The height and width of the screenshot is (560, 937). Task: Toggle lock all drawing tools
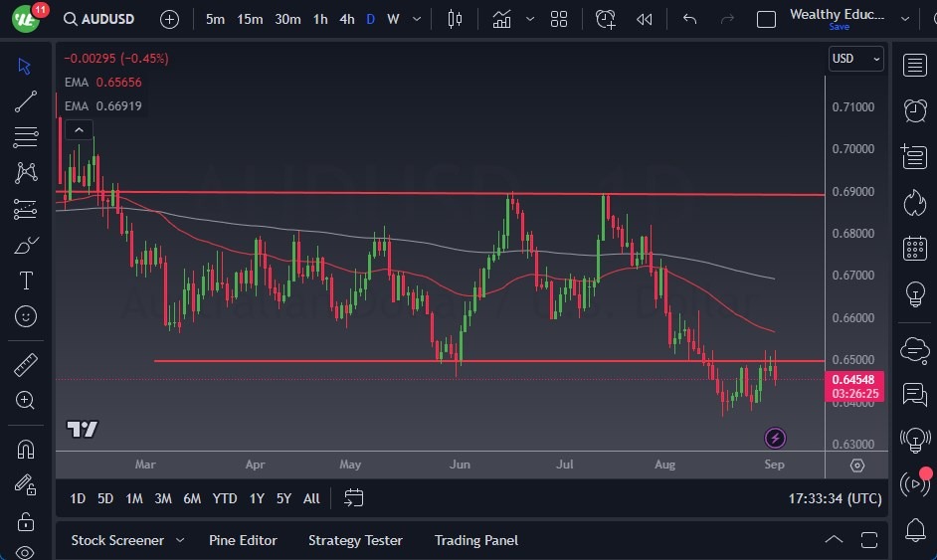[26, 521]
